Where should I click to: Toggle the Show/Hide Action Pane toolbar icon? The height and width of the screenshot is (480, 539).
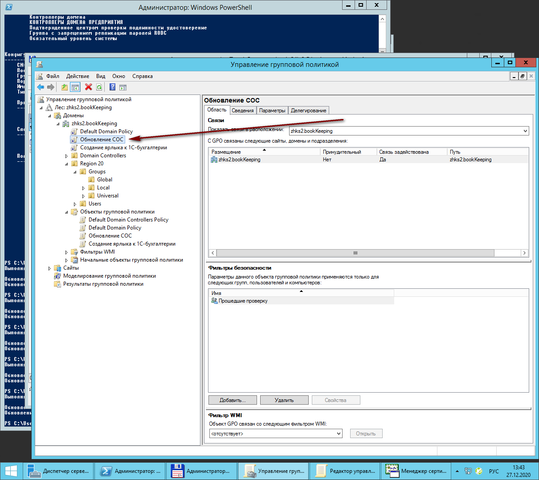pos(123,87)
